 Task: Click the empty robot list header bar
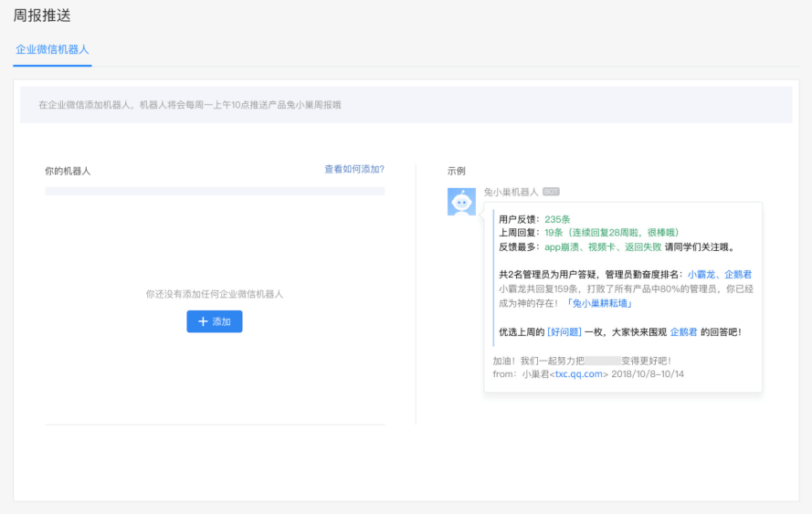(x=215, y=192)
